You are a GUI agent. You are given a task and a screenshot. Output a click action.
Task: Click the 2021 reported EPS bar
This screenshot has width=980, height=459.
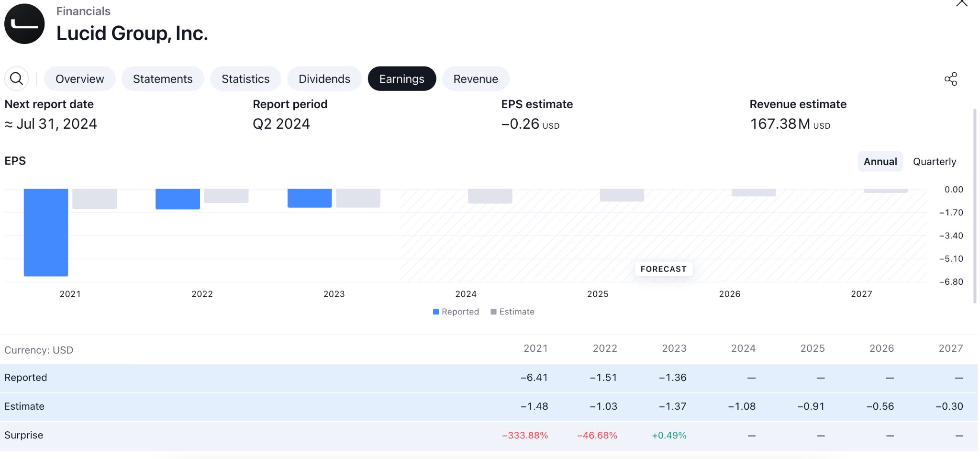[x=46, y=232]
